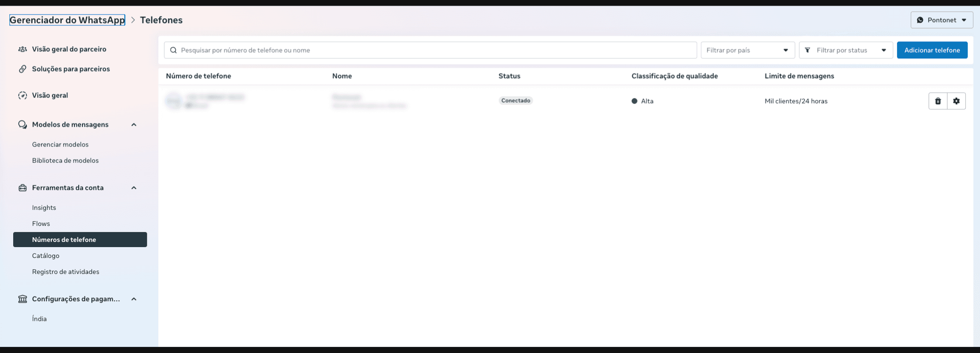Click the Adicionar telefone button
The height and width of the screenshot is (353, 980).
tap(932, 50)
